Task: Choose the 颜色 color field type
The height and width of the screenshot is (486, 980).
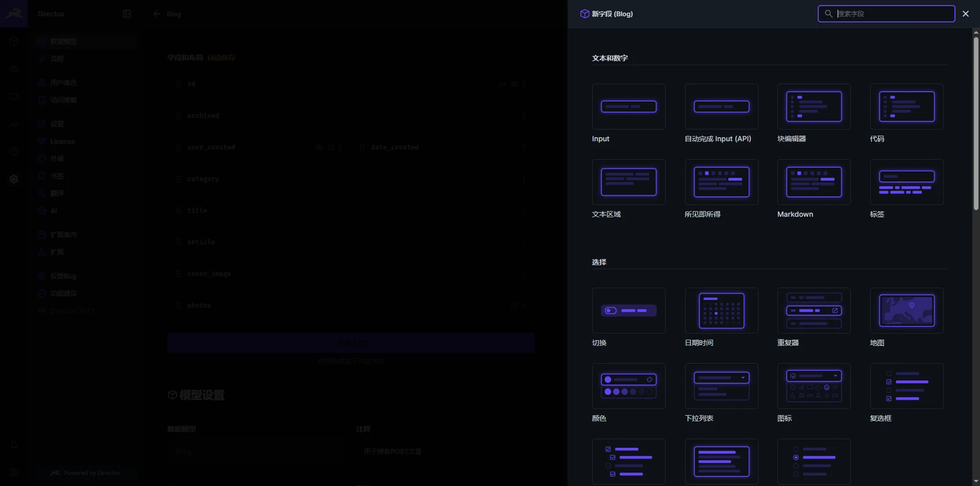Action: [628, 386]
